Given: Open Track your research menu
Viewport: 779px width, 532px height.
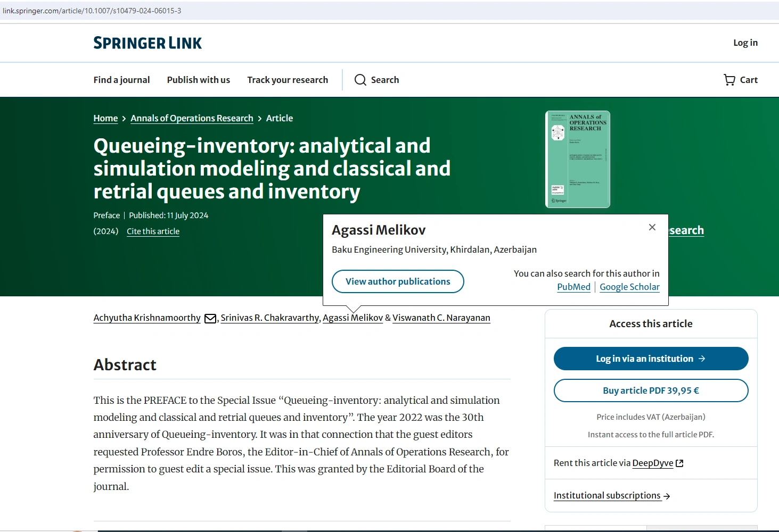Looking at the screenshot, I should pos(288,80).
